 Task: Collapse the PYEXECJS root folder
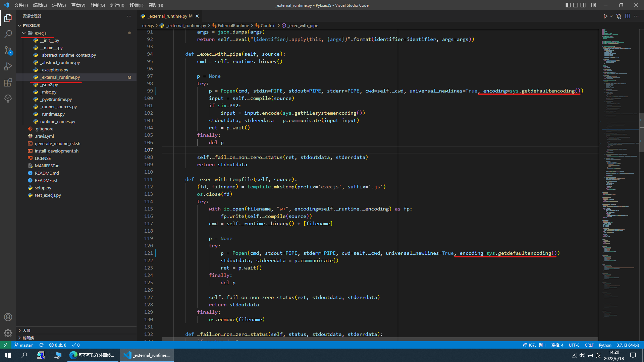[x=76, y=25]
